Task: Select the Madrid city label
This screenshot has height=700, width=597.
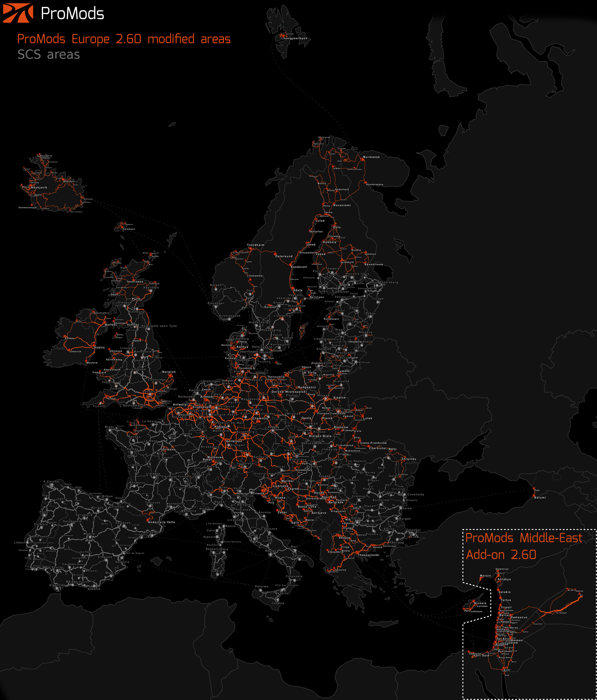Action: (x=89, y=534)
